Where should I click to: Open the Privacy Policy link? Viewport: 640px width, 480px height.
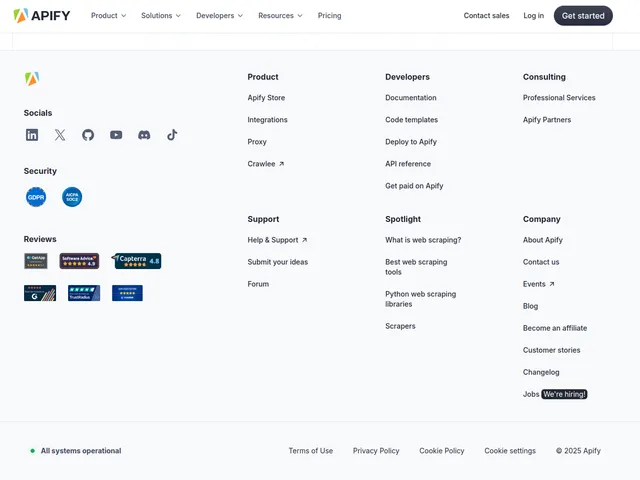[376, 451]
